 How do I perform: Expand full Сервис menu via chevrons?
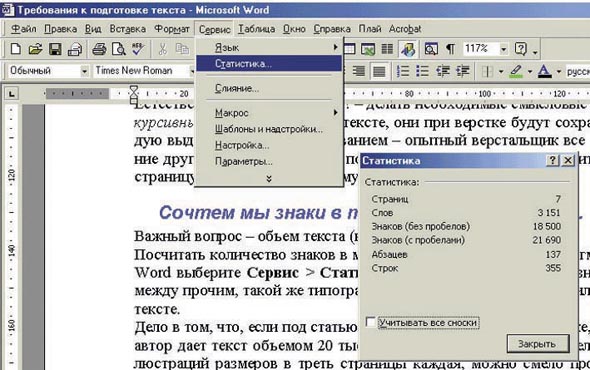(269, 179)
